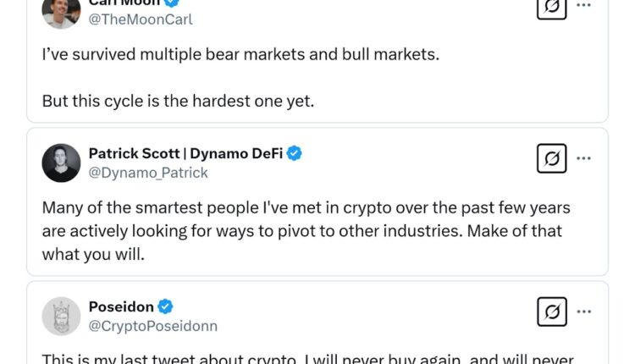Open the @CryptoPoseidonn handle
Image resolution: width=635 pixels, height=364 pixels.
coord(153,326)
